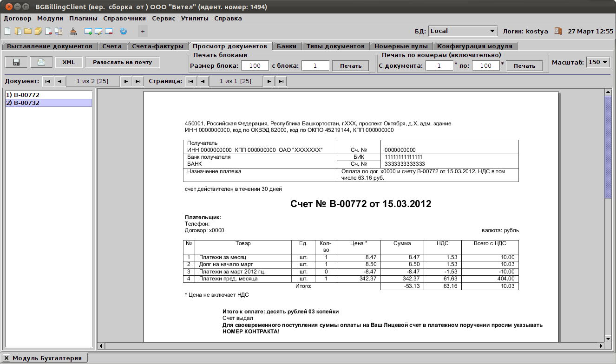The height and width of the screenshot is (364, 616).
Task: Open the Справочники menu
Action: pyautogui.click(x=125, y=19)
